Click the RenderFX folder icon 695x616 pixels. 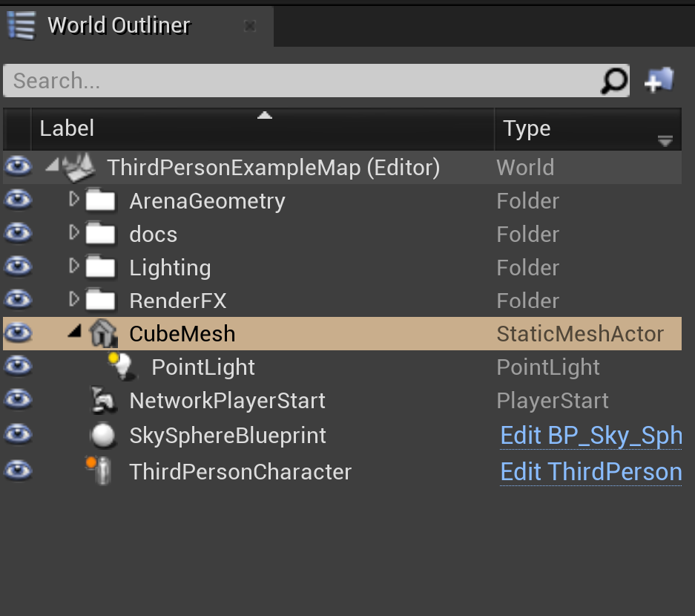(101, 301)
